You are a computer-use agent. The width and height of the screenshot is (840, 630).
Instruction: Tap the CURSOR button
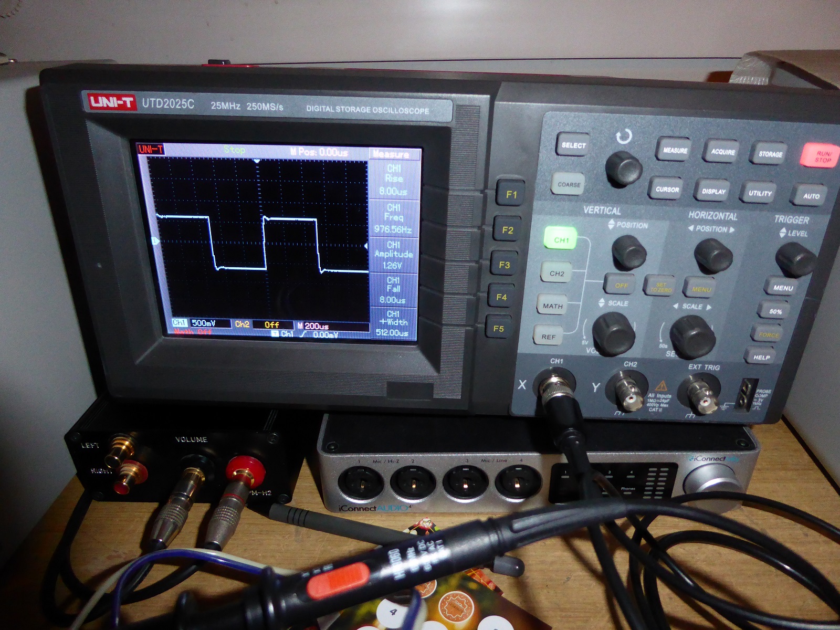pyautogui.click(x=667, y=189)
